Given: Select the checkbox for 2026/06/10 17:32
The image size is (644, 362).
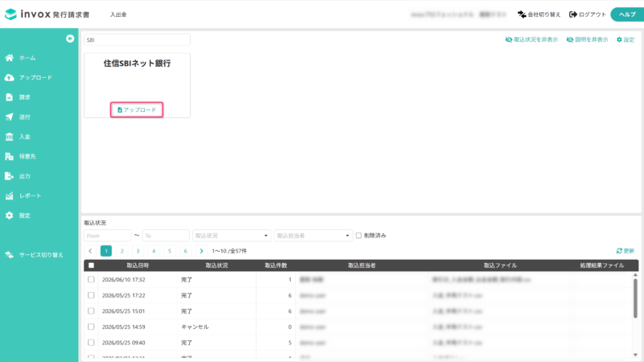Looking at the screenshot, I should 91,279.
